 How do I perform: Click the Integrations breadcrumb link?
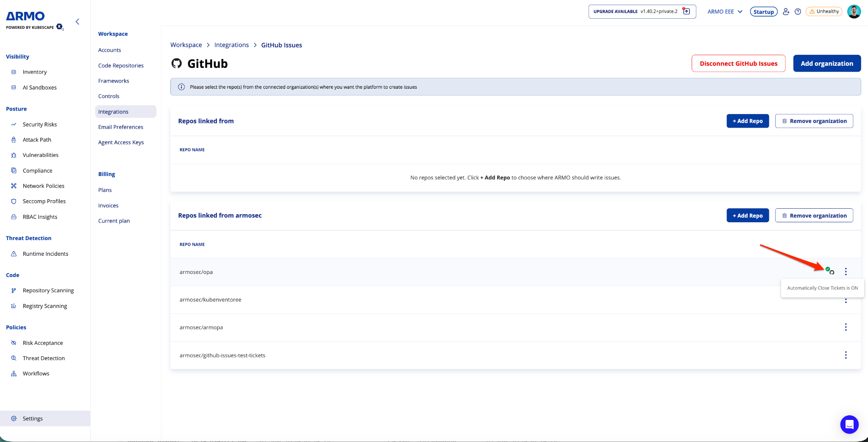(x=231, y=45)
